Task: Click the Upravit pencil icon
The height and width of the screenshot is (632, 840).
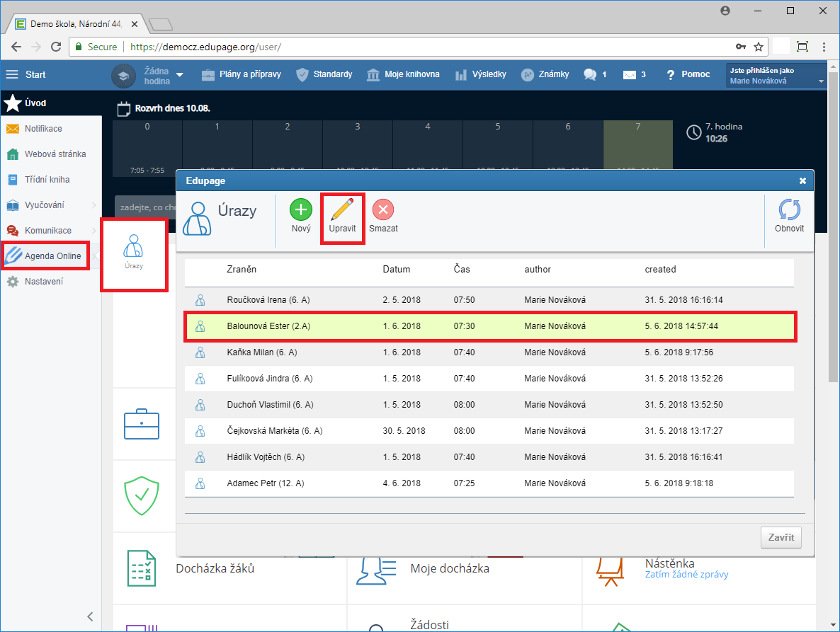Action: [342, 209]
